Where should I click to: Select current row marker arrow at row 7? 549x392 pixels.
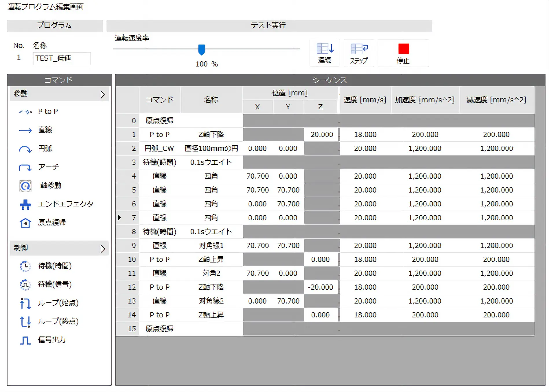click(x=119, y=217)
